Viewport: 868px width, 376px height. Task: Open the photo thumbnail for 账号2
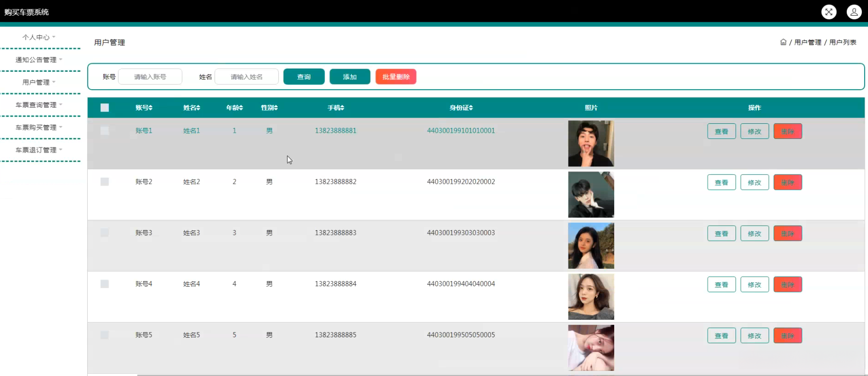tap(591, 195)
